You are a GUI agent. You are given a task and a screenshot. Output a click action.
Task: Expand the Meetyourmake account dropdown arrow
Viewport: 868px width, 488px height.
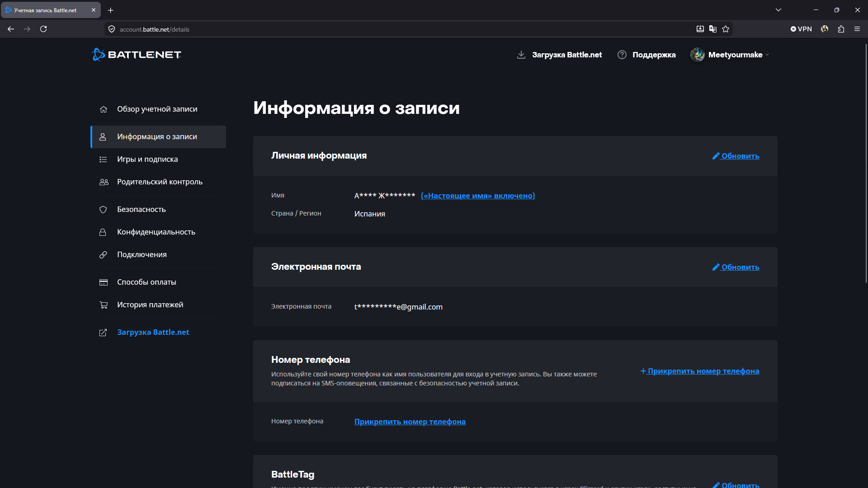767,55
